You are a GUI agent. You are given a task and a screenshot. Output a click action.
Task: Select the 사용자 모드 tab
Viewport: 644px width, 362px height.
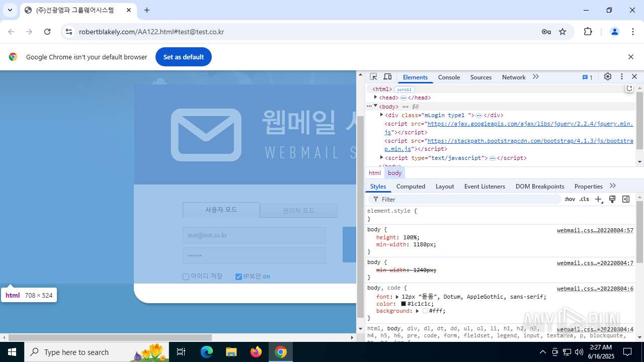tap(221, 210)
